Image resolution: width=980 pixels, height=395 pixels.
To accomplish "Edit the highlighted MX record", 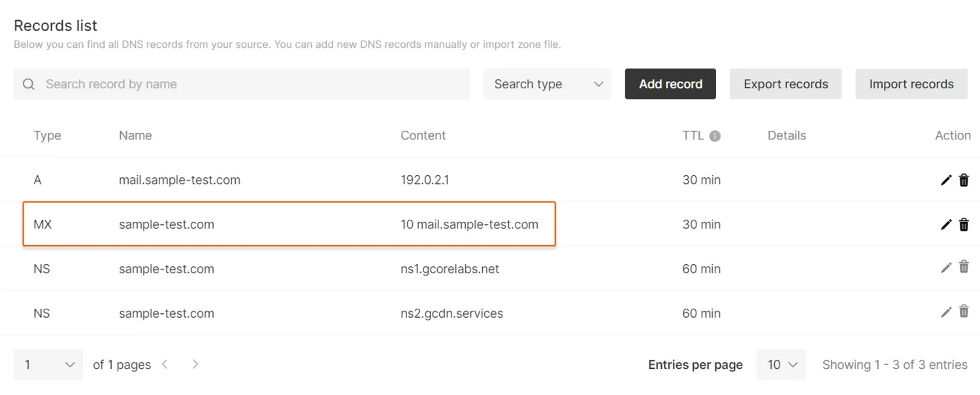I will pos(945,224).
